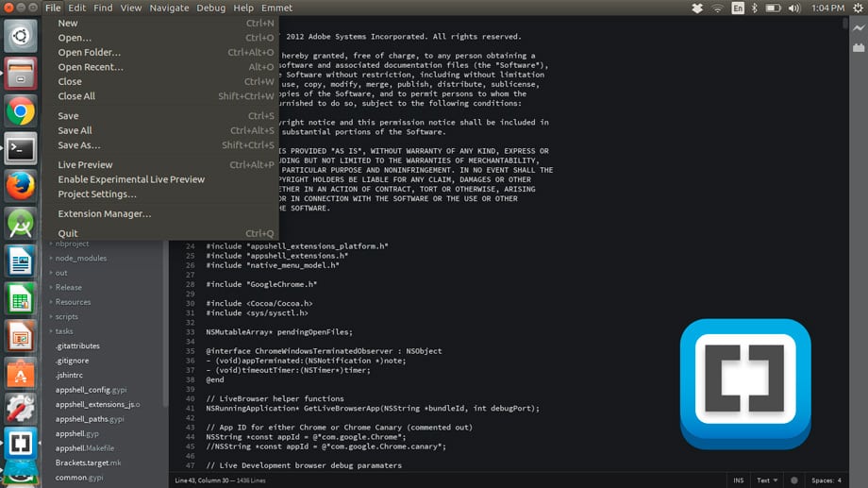The image size is (868, 488).
Task: Open .jshintrc file in tree
Action: tap(69, 375)
